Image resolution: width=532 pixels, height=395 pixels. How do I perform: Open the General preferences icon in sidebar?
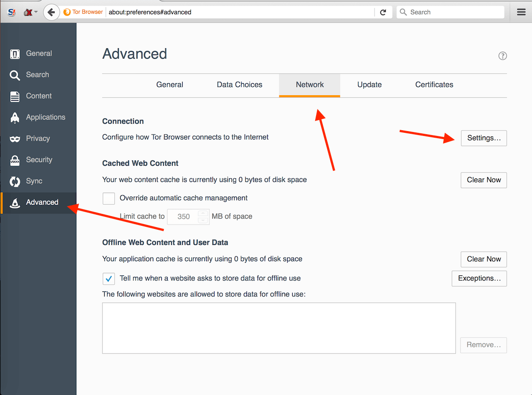[15, 54]
